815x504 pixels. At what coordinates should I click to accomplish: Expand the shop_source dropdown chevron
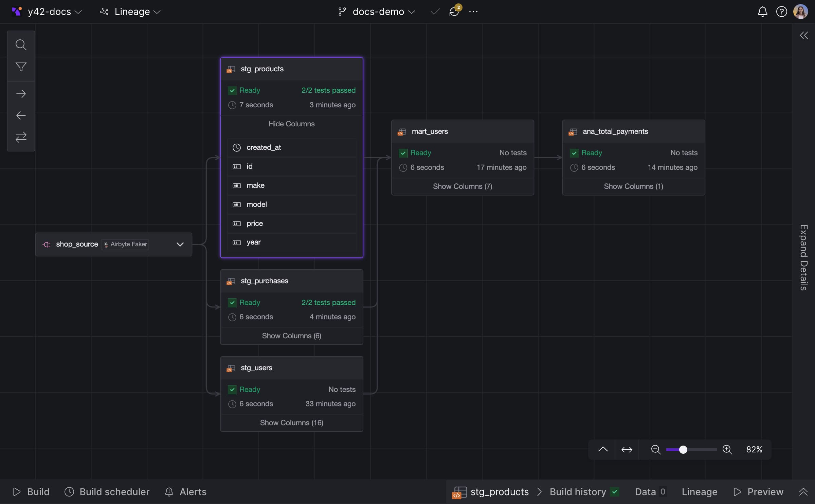pos(180,245)
